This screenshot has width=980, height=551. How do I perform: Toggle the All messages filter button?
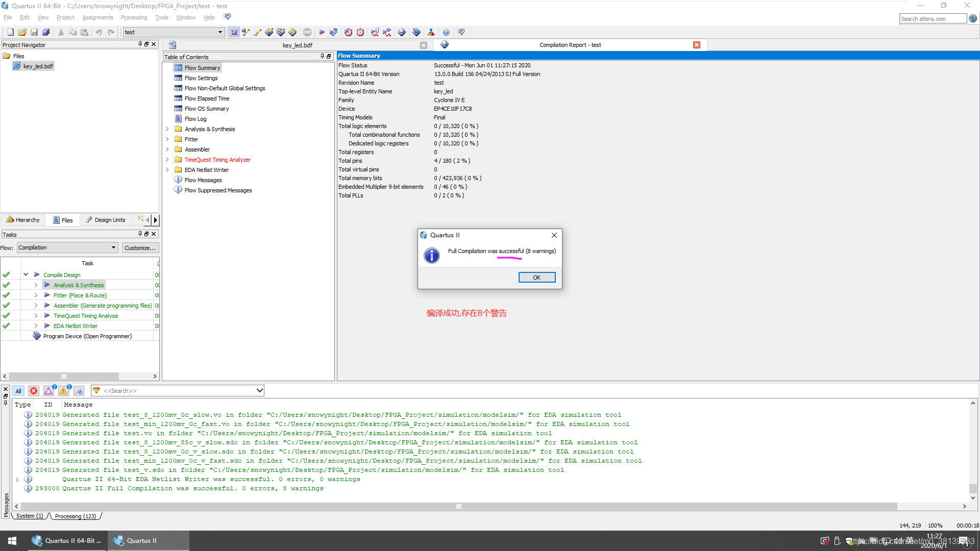[x=18, y=391]
